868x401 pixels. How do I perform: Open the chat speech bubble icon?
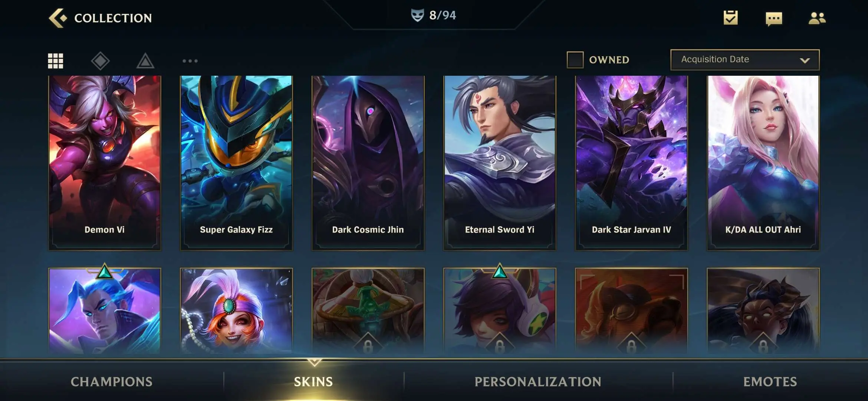pos(774,19)
